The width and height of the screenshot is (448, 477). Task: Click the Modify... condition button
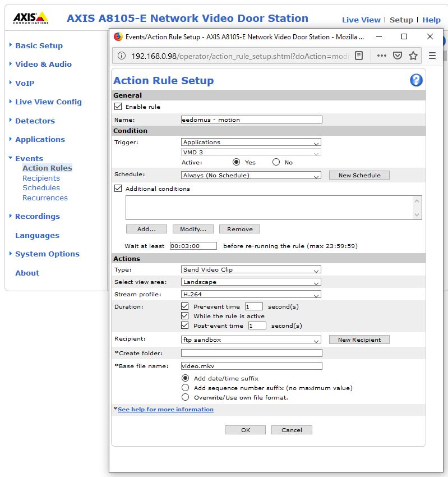click(193, 229)
